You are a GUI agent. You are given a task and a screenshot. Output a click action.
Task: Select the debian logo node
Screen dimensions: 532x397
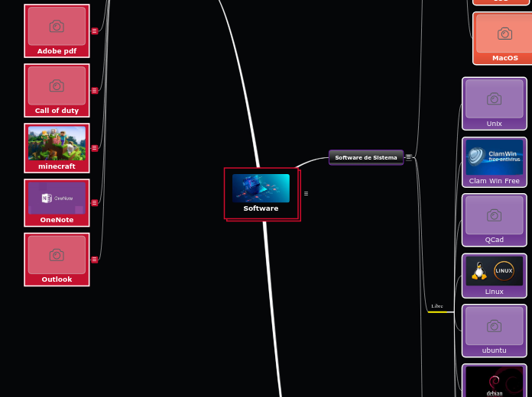coord(495,381)
